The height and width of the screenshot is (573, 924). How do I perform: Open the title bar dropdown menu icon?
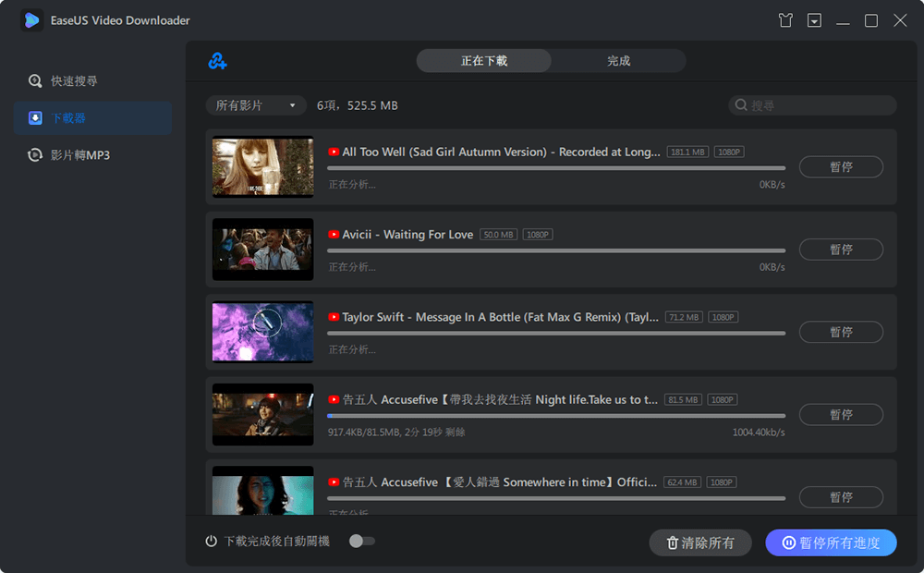[x=814, y=20]
